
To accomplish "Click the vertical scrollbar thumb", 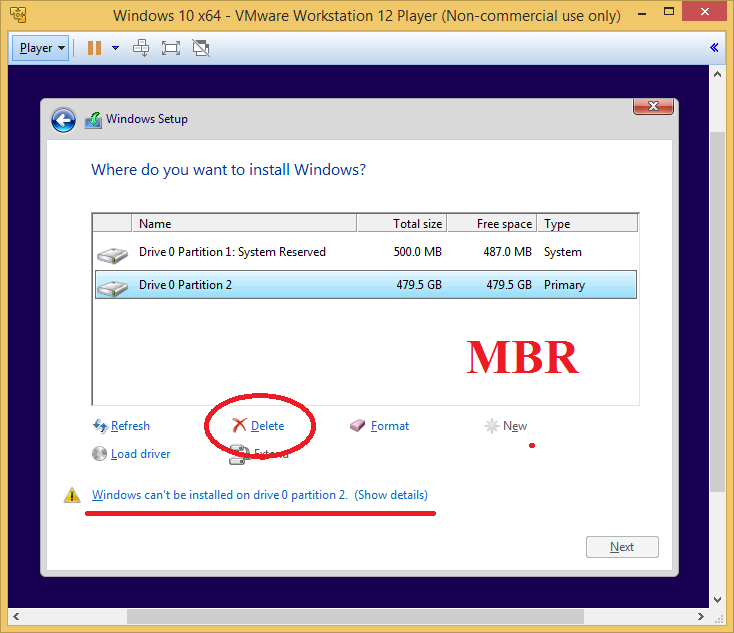I will click(717, 312).
